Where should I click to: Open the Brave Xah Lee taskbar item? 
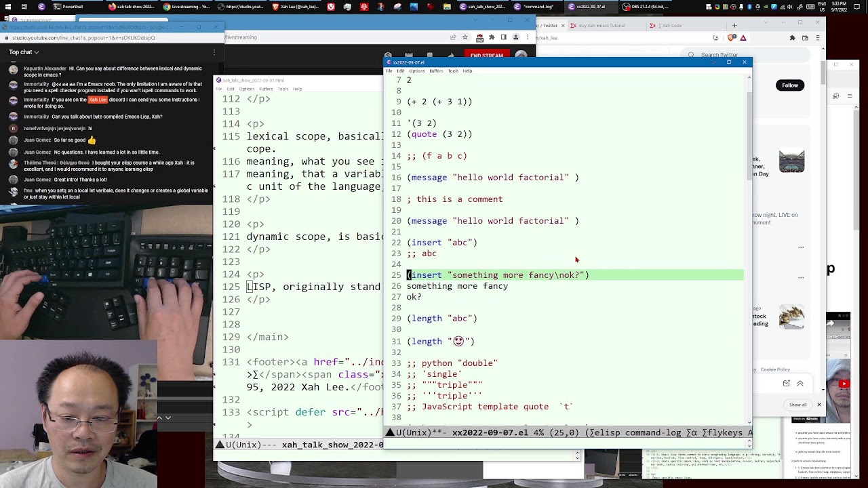click(x=295, y=7)
